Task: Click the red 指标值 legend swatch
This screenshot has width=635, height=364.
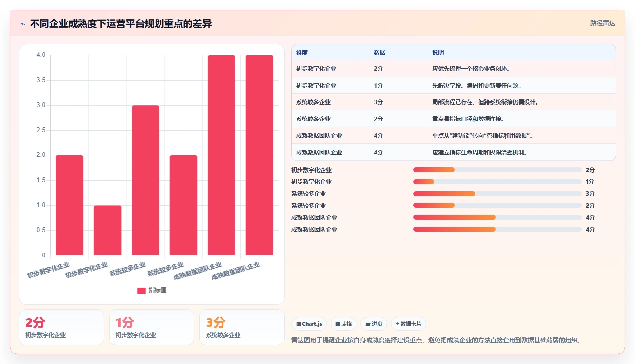Action: (x=142, y=290)
